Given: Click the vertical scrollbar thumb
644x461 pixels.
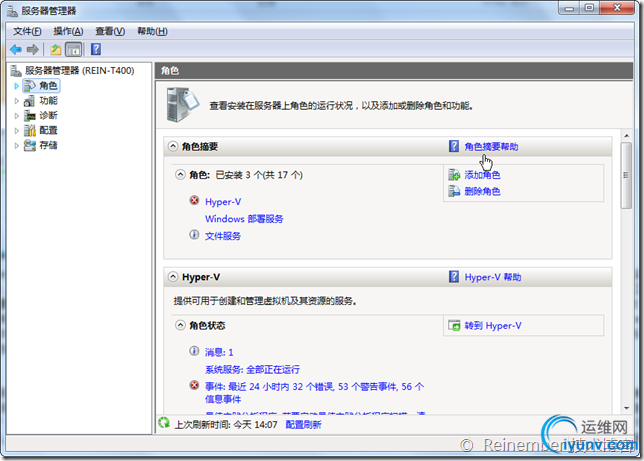Looking at the screenshot, I should pos(626,175).
